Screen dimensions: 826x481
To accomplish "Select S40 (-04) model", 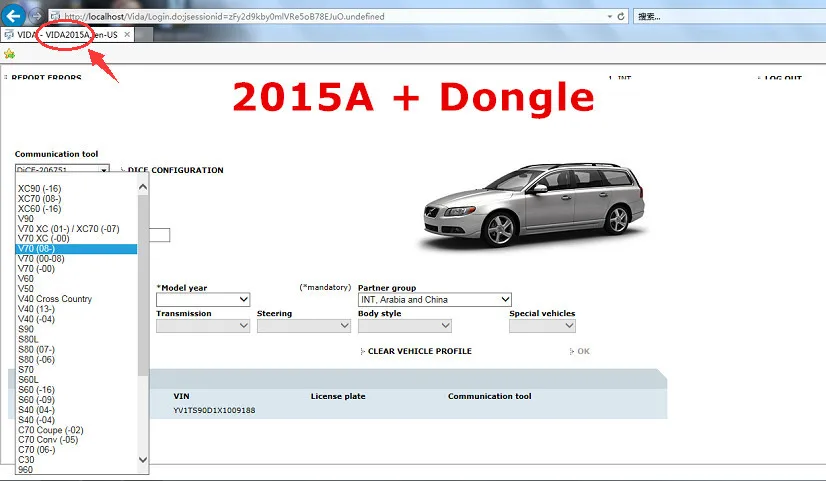I will coord(76,419).
